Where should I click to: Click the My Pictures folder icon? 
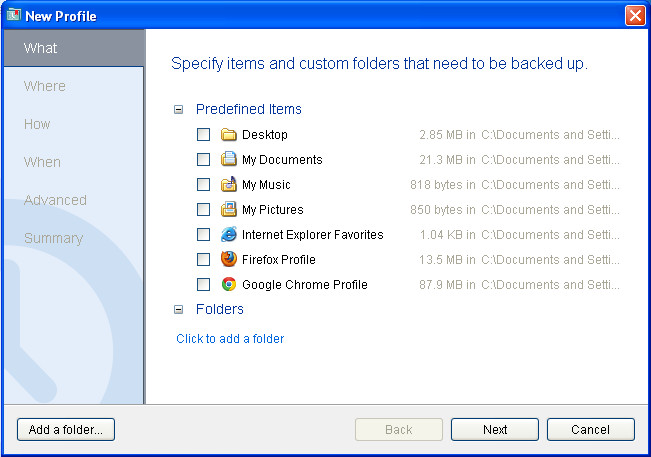point(228,210)
